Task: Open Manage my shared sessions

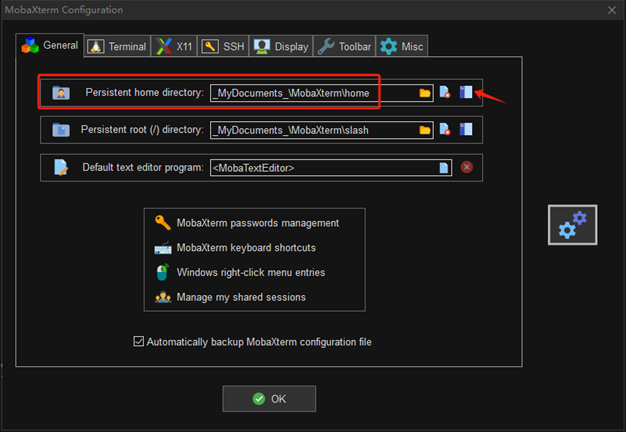Action: (241, 297)
